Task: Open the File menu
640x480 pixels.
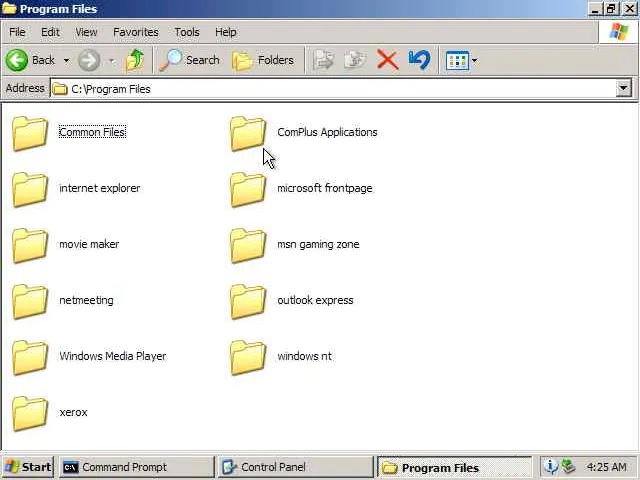Action: pos(17,32)
